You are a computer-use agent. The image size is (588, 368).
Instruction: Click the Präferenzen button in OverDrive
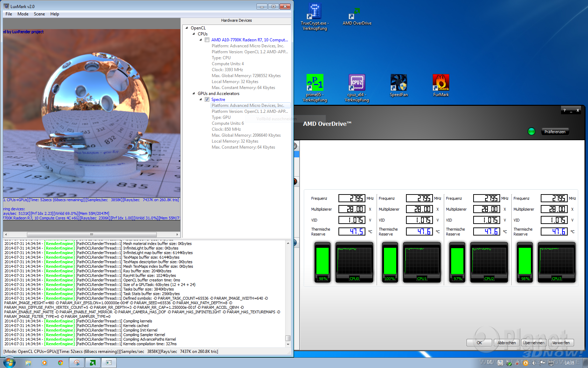click(x=555, y=132)
